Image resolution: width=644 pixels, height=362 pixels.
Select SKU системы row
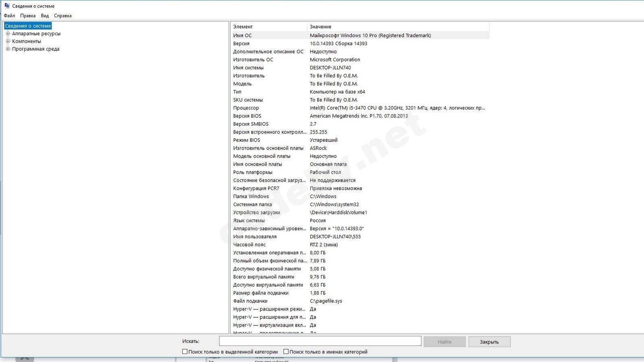coord(361,100)
